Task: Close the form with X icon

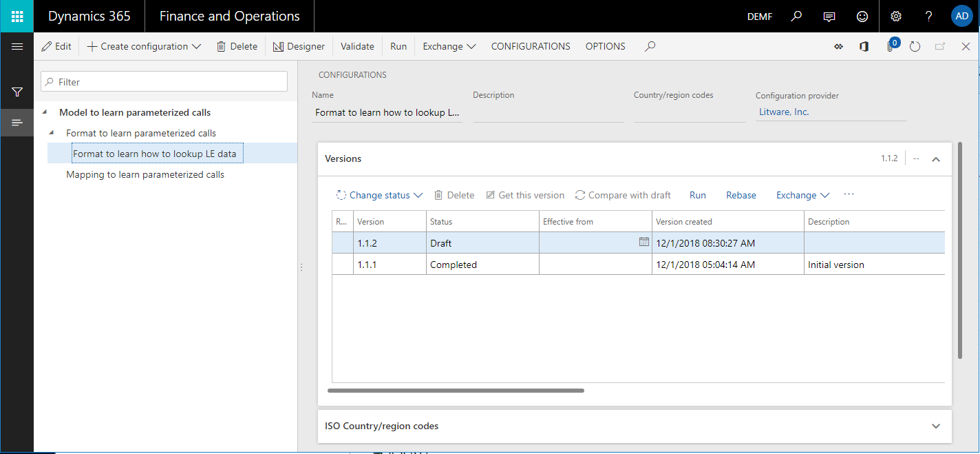Action: click(966, 46)
